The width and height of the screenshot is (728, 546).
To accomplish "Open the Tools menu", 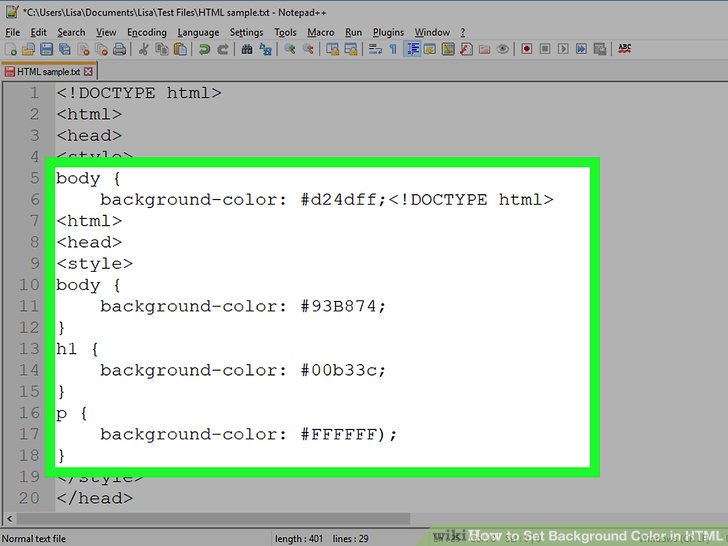I will pos(285,32).
